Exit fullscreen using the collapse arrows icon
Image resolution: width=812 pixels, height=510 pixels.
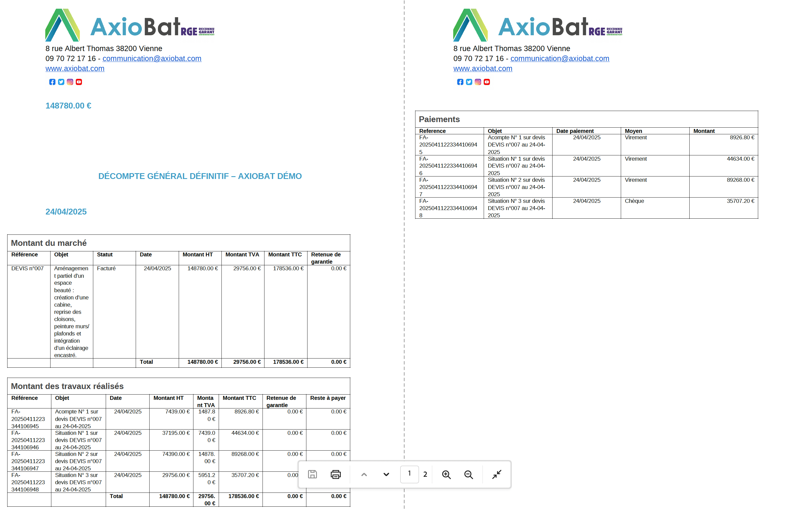tap(496, 474)
